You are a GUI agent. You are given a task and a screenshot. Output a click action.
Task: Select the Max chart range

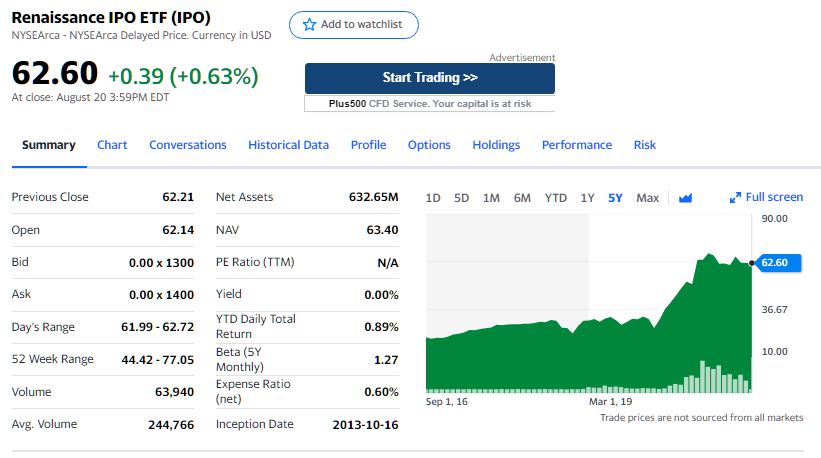pos(648,198)
